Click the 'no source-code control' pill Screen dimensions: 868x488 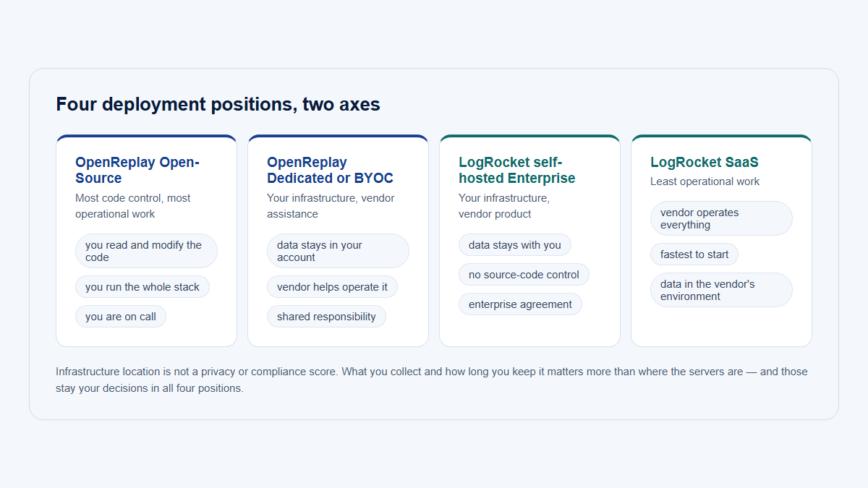(x=524, y=275)
